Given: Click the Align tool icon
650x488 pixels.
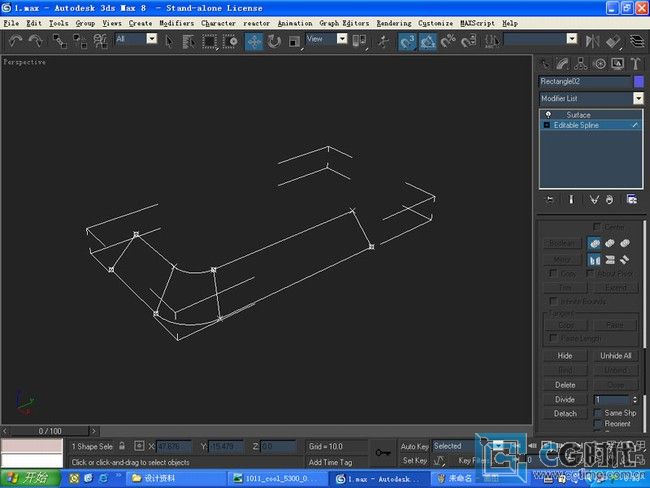Looking at the screenshot, I should (x=613, y=41).
